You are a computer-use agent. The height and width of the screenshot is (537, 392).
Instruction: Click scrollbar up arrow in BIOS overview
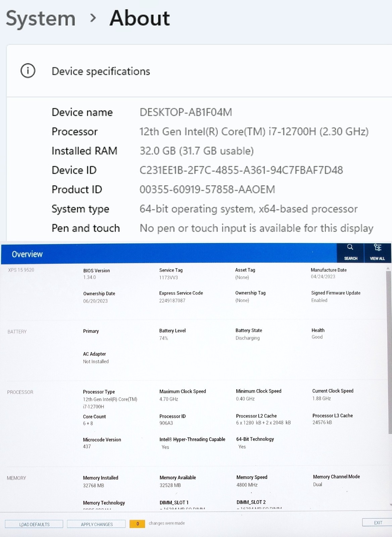388,268
